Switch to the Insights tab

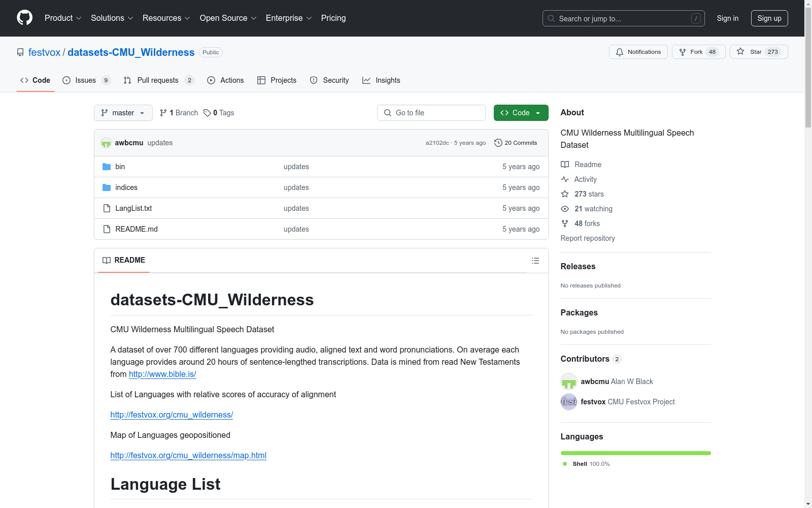click(381, 80)
